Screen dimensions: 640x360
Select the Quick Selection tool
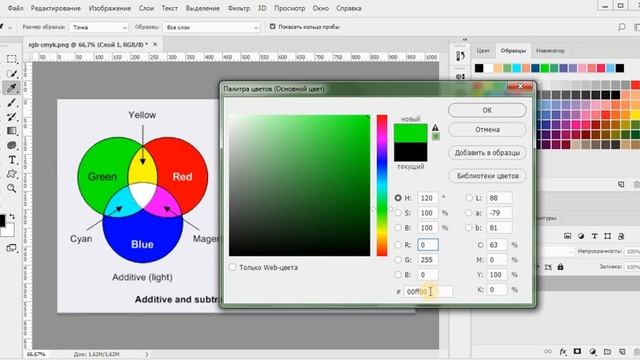11,73
